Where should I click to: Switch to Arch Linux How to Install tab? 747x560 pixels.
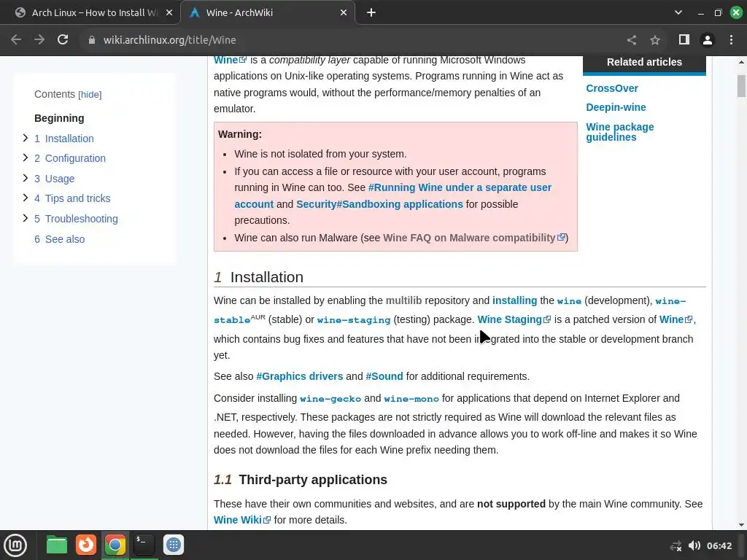pos(90,13)
